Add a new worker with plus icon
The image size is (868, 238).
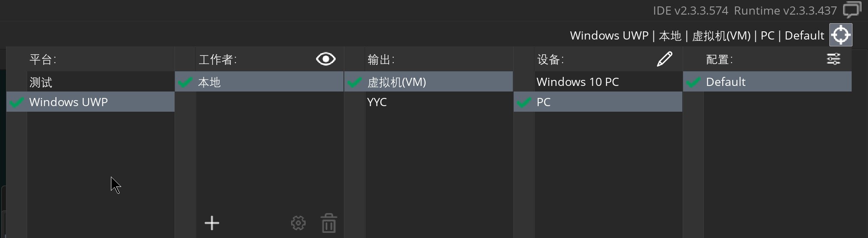[212, 223]
